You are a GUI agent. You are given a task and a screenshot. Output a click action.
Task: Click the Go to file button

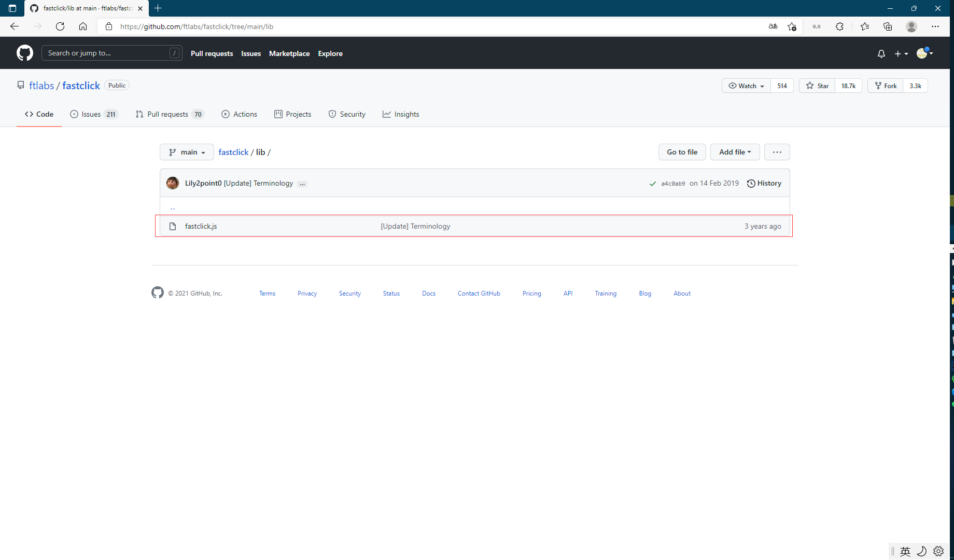pyautogui.click(x=682, y=152)
